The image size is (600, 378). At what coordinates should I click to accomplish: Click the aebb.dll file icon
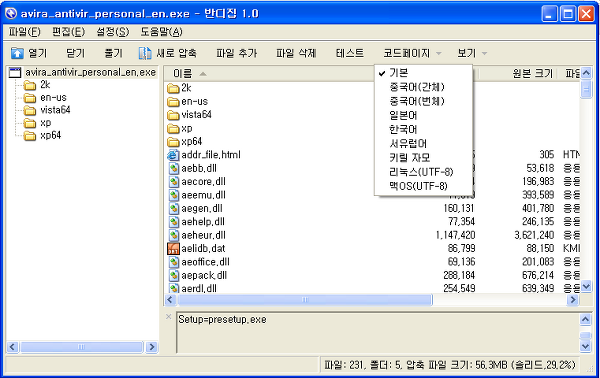(x=174, y=168)
